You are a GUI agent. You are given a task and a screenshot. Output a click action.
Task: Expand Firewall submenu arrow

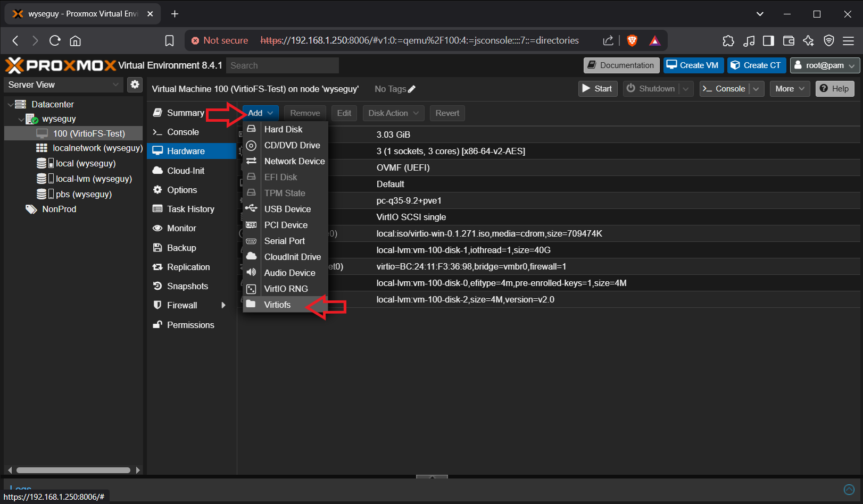[223, 305]
